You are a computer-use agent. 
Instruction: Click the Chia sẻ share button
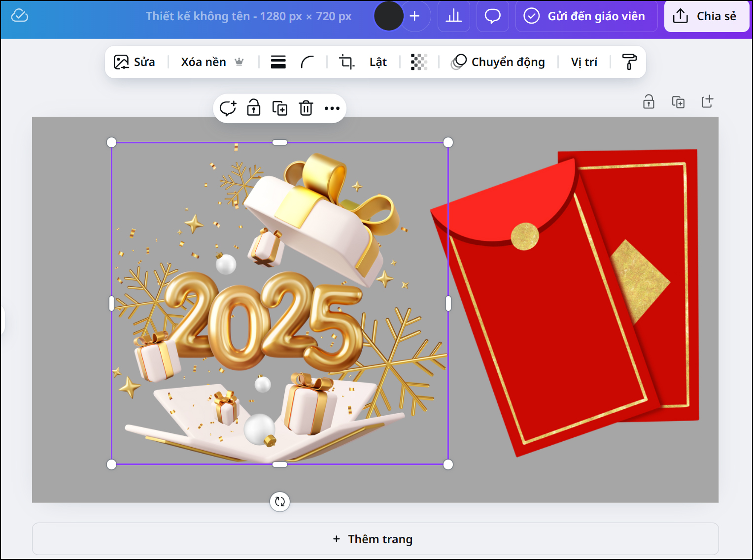click(707, 16)
